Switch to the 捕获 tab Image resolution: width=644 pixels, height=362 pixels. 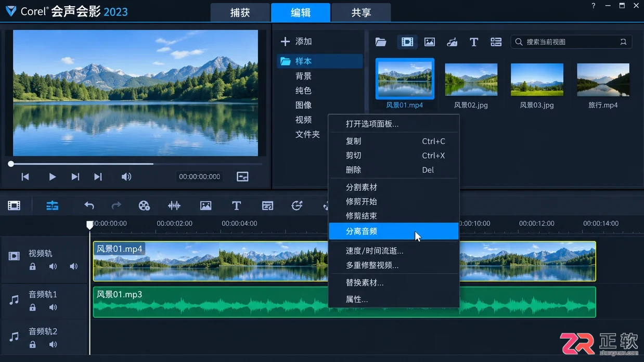[x=240, y=12]
